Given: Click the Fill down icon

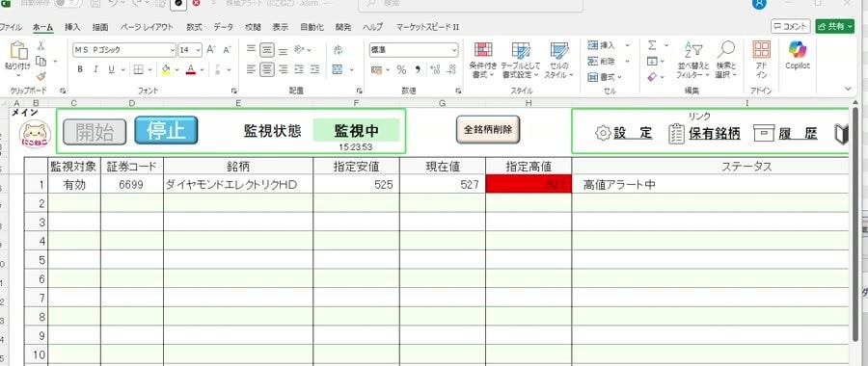Looking at the screenshot, I should pyautogui.click(x=652, y=61).
